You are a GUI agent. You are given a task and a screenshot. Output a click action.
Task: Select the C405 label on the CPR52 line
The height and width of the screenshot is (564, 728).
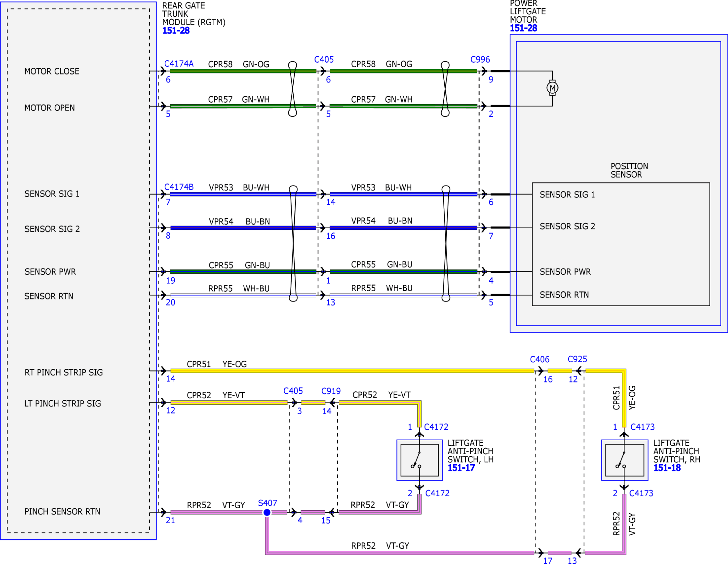tap(293, 391)
